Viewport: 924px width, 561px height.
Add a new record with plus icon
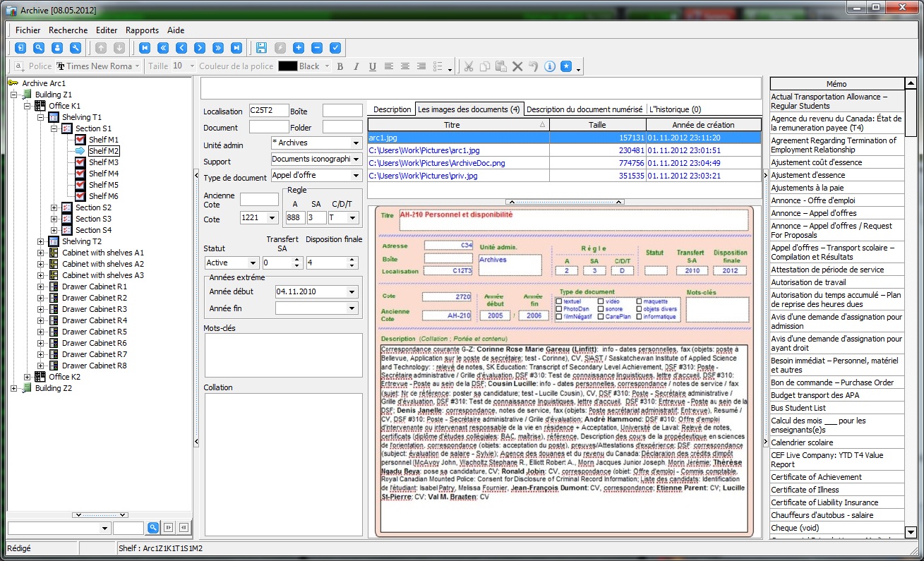point(299,48)
